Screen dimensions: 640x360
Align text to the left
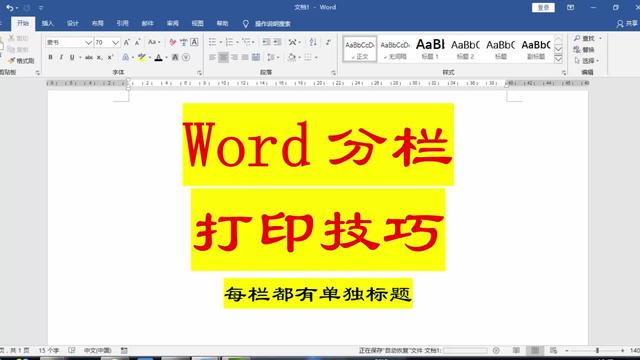tap(212, 58)
